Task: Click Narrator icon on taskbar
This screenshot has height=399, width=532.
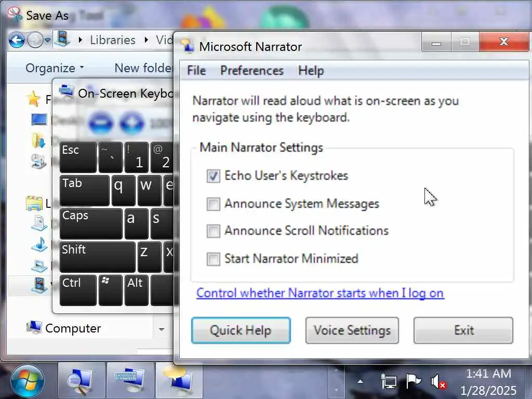Action: point(179,381)
